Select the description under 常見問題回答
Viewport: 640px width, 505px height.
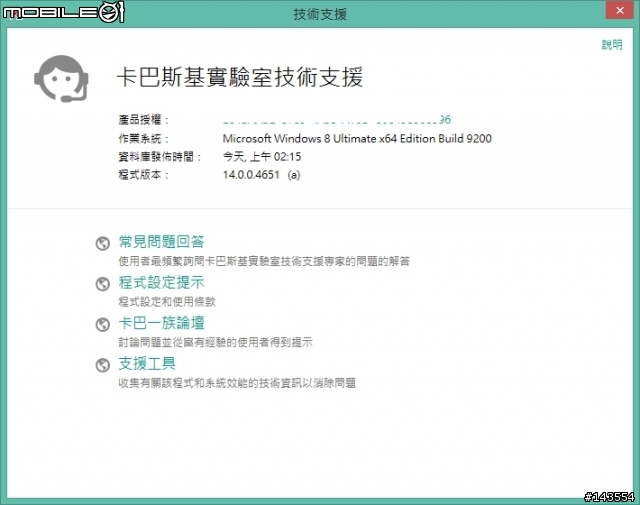(x=264, y=261)
